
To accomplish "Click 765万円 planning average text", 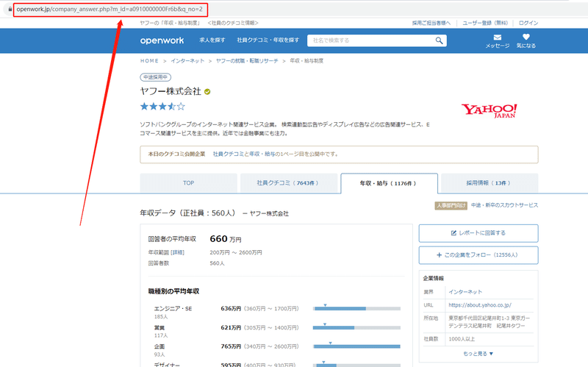I will tap(231, 346).
